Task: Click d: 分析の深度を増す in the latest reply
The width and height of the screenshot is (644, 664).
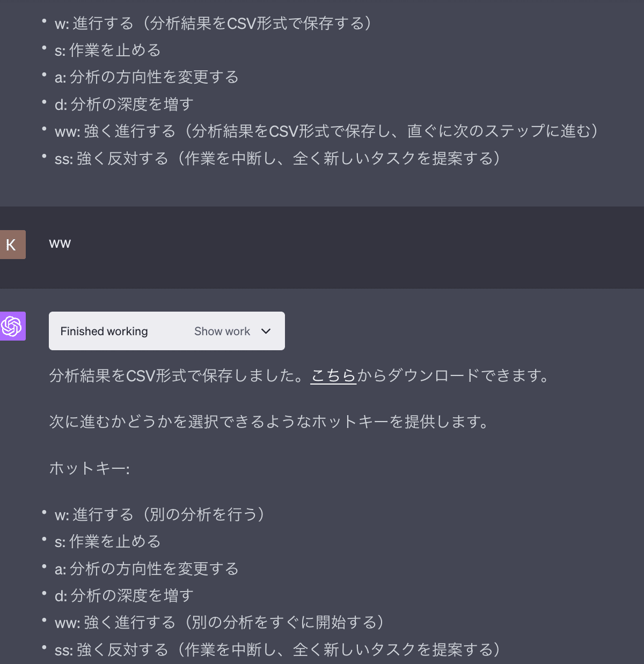Action: 124,595
